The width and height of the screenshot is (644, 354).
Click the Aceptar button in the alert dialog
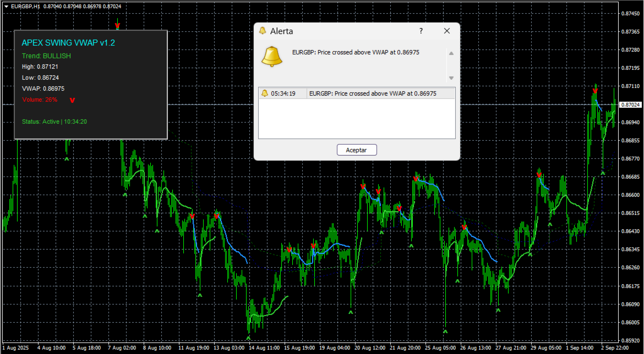(x=357, y=150)
